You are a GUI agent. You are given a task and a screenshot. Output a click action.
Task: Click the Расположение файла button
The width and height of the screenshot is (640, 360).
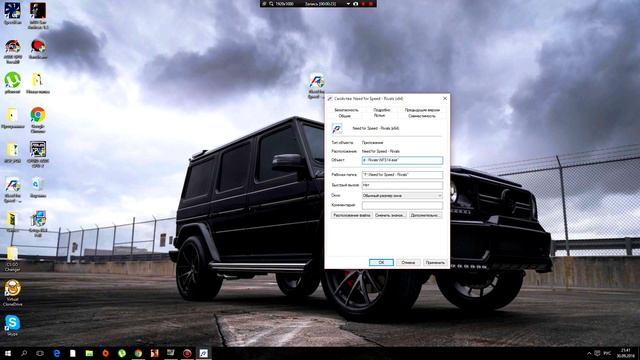[352, 215]
